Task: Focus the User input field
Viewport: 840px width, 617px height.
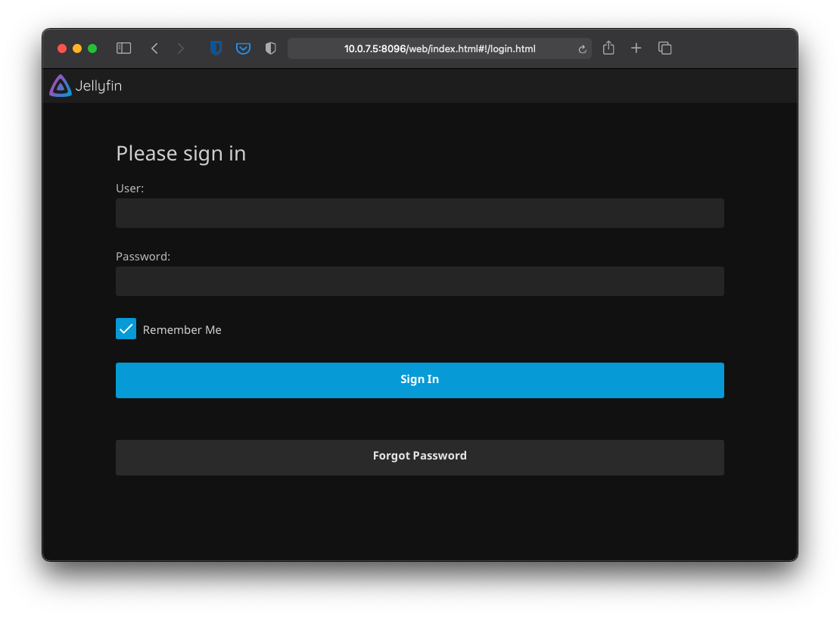Action: (419, 213)
